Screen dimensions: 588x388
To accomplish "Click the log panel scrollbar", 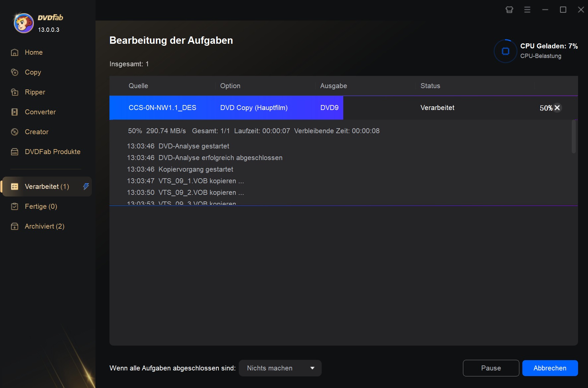I will 574,137.
